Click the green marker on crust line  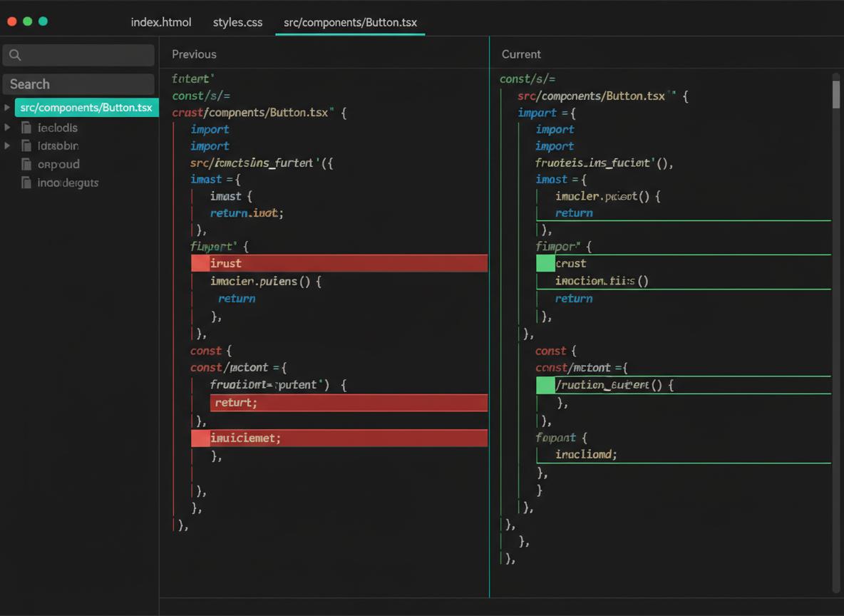545,263
